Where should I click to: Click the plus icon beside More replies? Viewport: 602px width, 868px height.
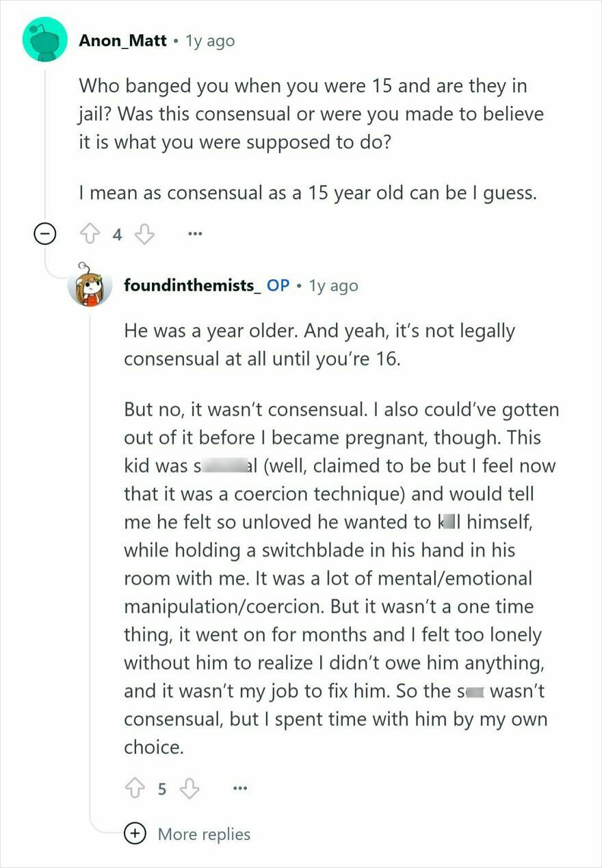[135, 834]
